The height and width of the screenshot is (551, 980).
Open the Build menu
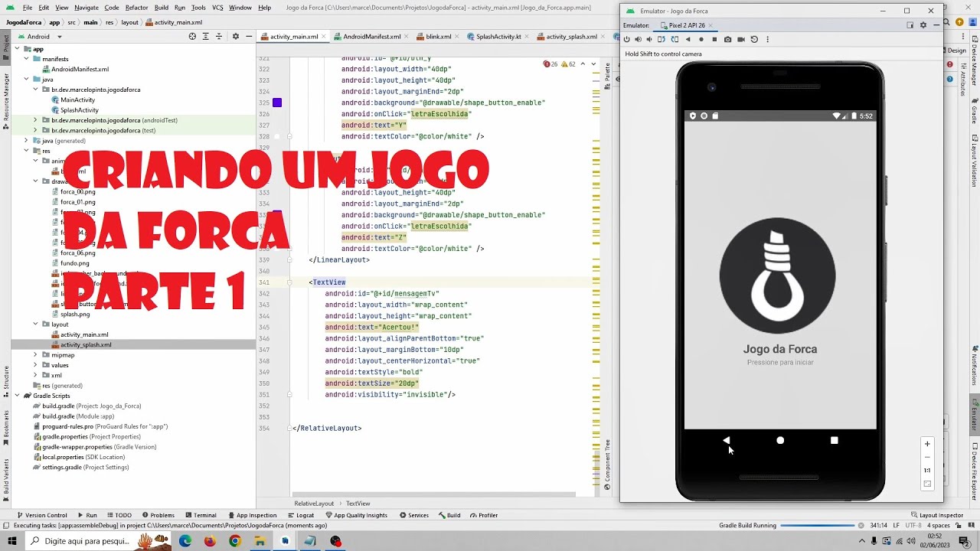161,8
